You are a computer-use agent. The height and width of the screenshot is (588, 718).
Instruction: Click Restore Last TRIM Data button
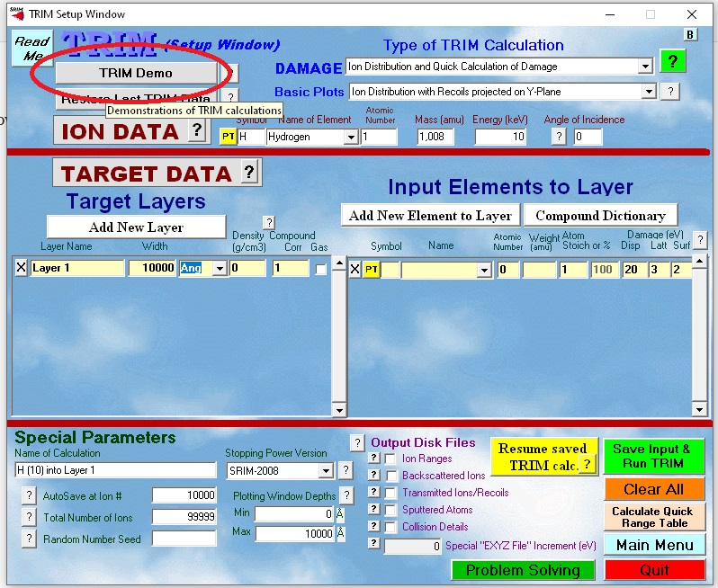point(136,98)
